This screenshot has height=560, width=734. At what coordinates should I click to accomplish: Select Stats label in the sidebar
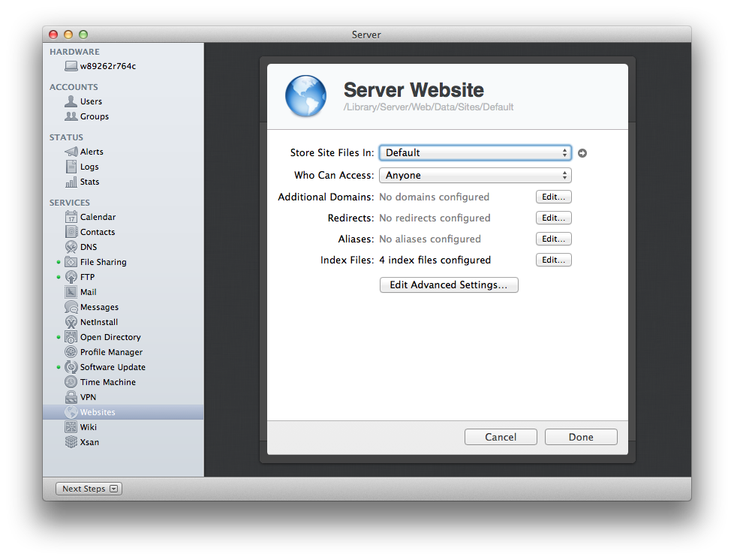click(90, 182)
